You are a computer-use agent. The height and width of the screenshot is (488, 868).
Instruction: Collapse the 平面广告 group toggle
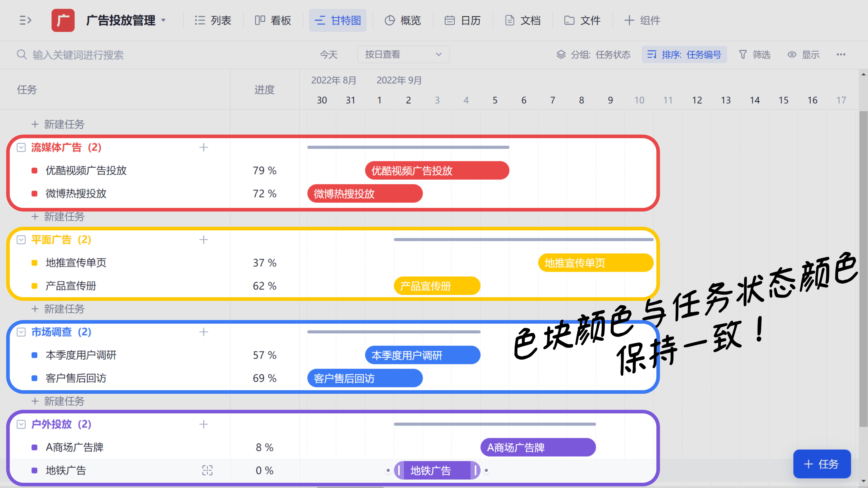coord(21,240)
